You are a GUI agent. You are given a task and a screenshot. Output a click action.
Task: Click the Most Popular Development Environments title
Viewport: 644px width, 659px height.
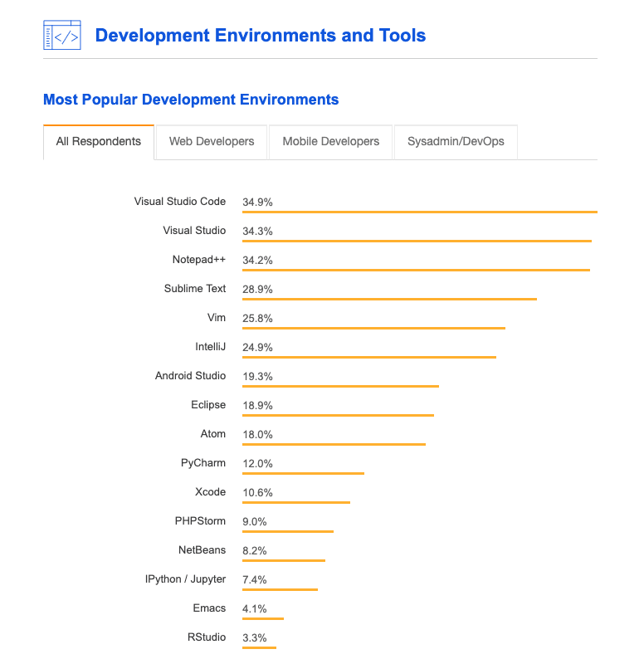click(191, 100)
